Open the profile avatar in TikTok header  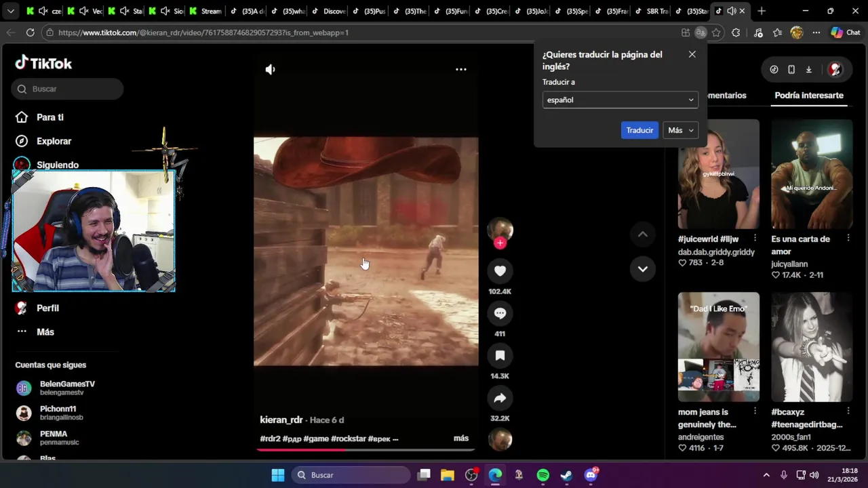coord(835,69)
